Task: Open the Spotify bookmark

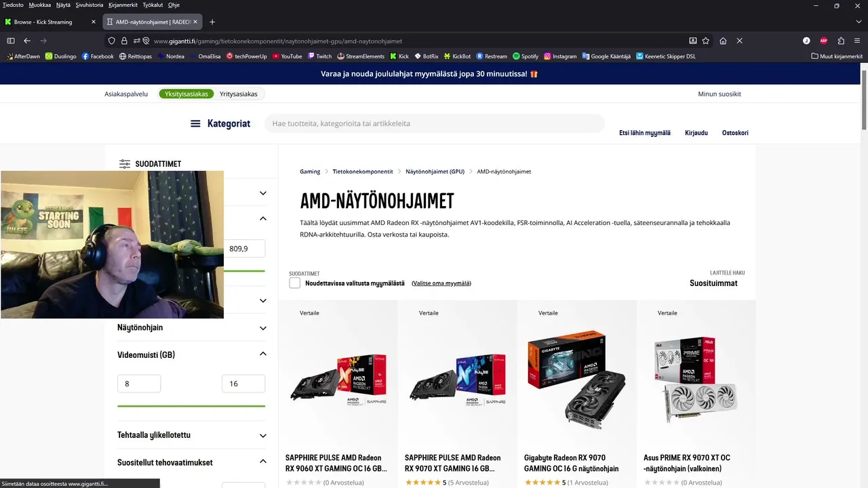Action: tap(526, 56)
